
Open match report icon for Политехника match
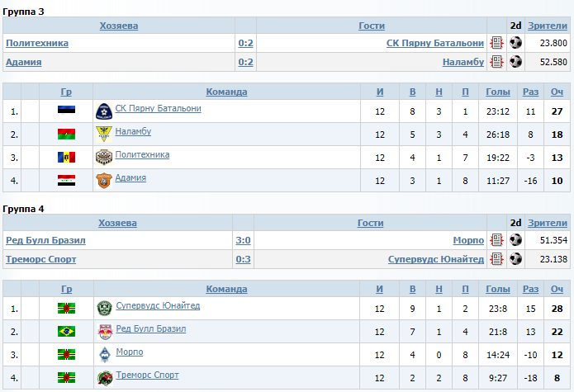(496, 43)
